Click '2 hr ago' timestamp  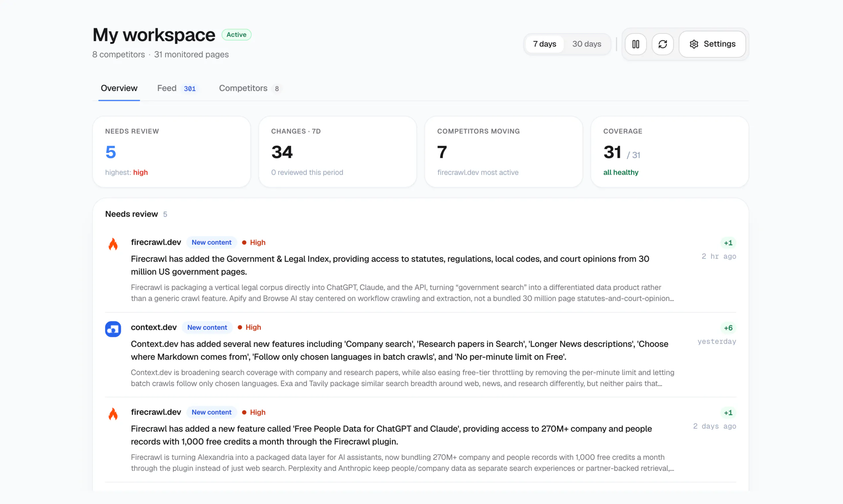click(x=719, y=256)
